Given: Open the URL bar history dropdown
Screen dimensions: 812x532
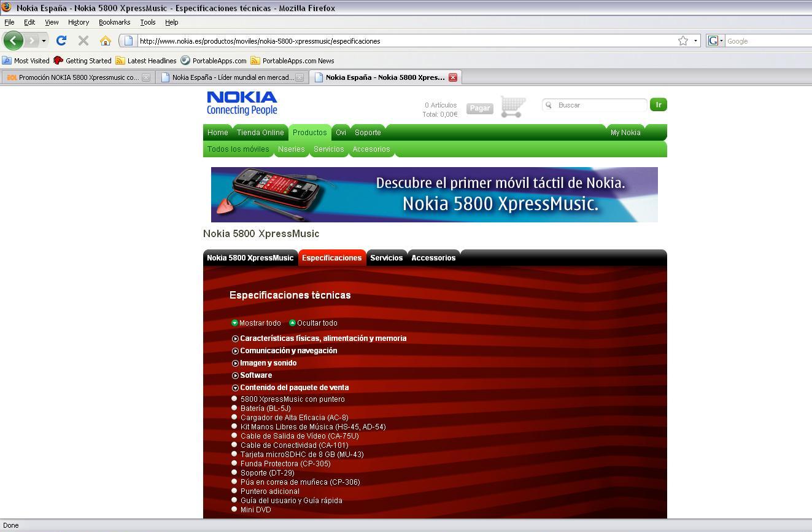Looking at the screenshot, I should click(x=695, y=41).
